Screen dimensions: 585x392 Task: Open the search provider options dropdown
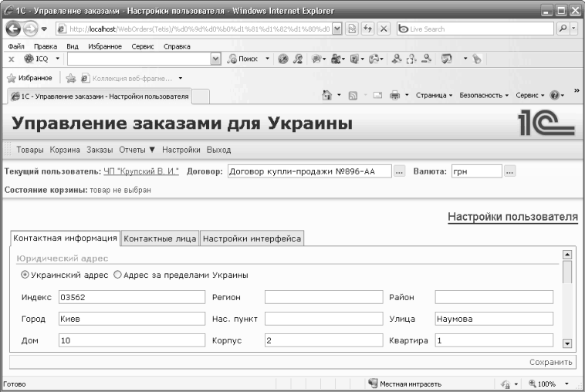(x=573, y=29)
